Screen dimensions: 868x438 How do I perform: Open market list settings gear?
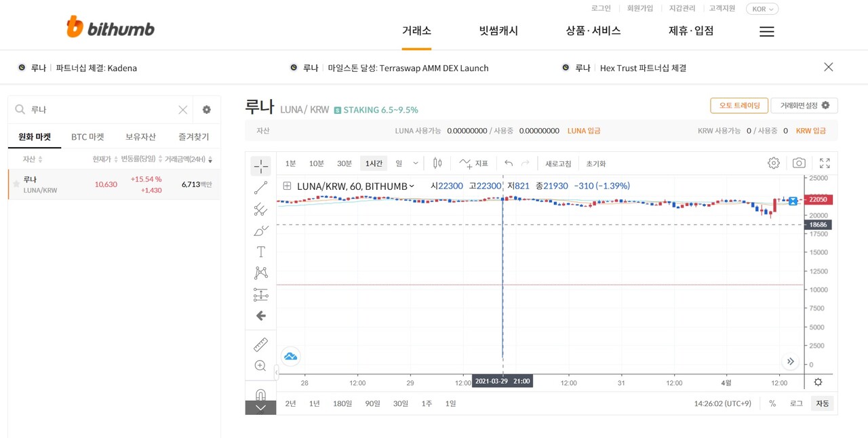click(207, 110)
